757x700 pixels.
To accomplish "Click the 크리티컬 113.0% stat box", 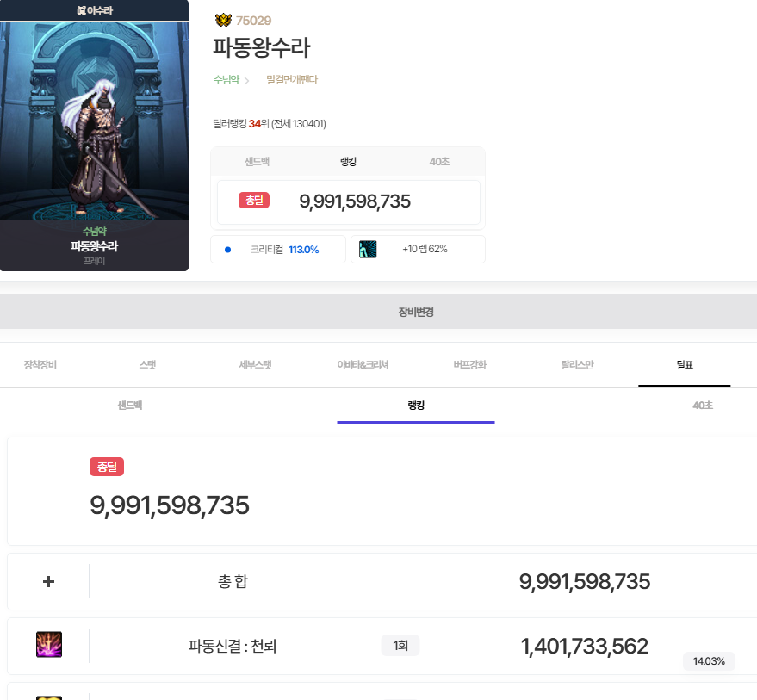I will click(278, 250).
